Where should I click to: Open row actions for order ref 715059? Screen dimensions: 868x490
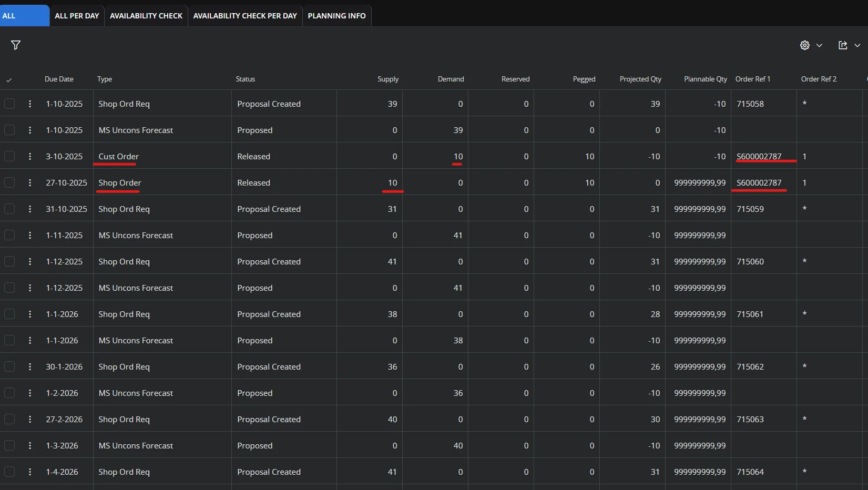pyautogui.click(x=30, y=209)
